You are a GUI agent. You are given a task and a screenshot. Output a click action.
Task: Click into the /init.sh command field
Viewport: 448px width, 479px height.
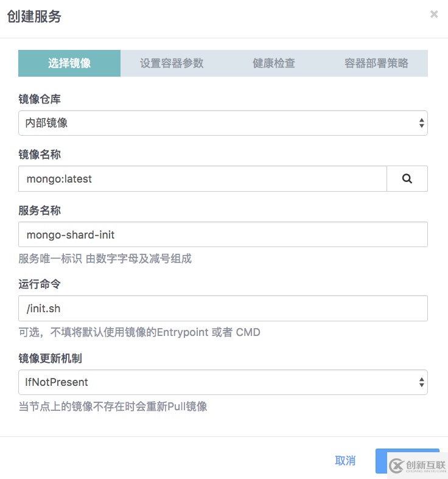click(x=223, y=309)
